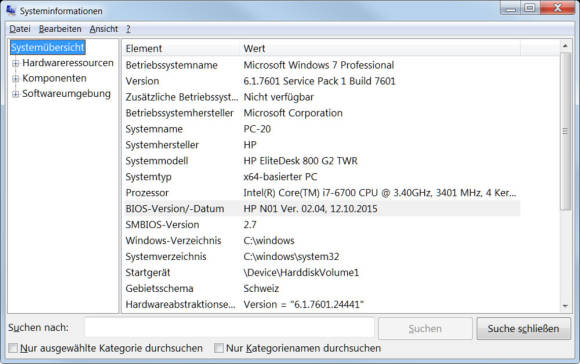Click the vertical scrollbar thumb
The width and height of the screenshot is (580, 364).
click(565, 131)
